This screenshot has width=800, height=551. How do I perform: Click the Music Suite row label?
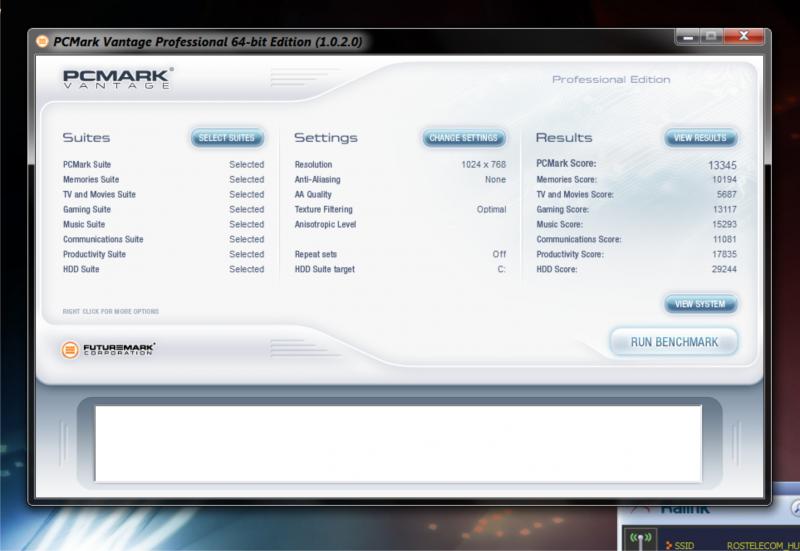(84, 224)
